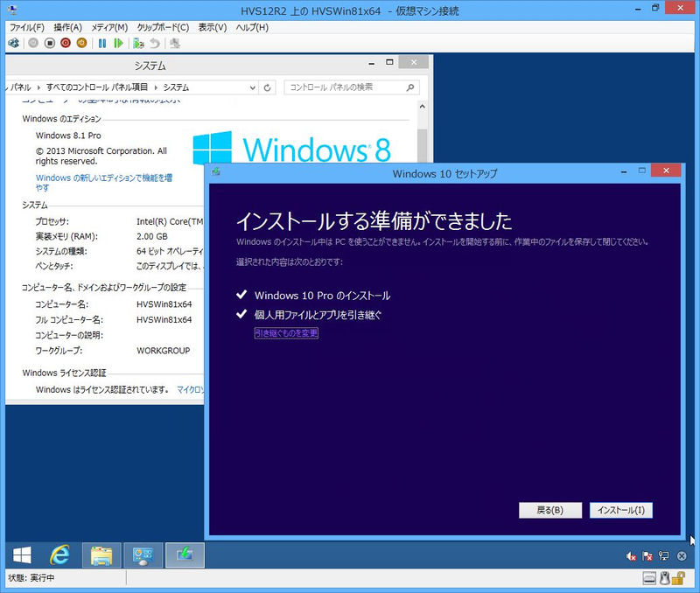Screen dimensions: 700x593
Task: Open the クリップボード(C) menu
Action: [x=163, y=27]
